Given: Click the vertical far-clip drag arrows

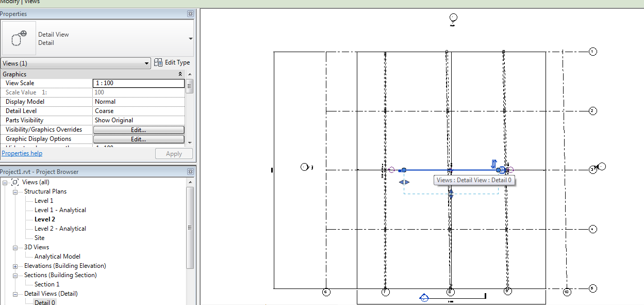Looking at the screenshot, I should tap(451, 195).
